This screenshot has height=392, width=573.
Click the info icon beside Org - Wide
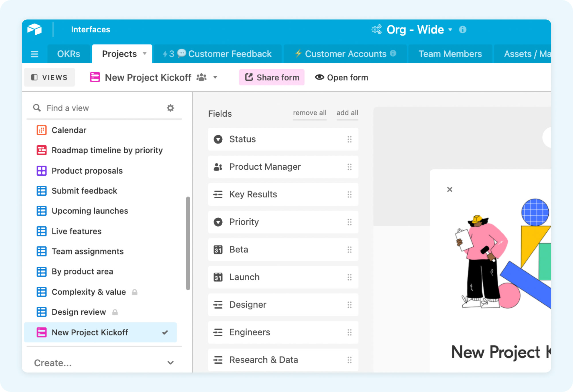[x=462, y=30]
